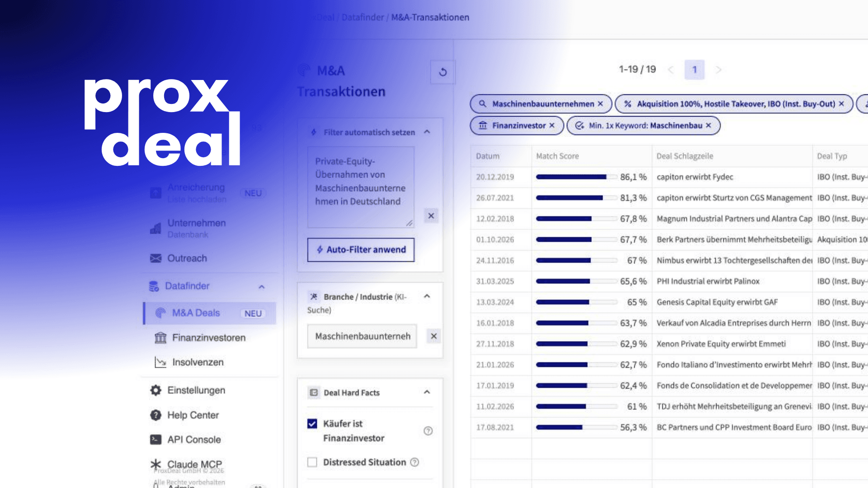The height and width of the screenshot is (488, 868).
Task: Open Claude MCP asterisk icon
Action: pos(156,465)
